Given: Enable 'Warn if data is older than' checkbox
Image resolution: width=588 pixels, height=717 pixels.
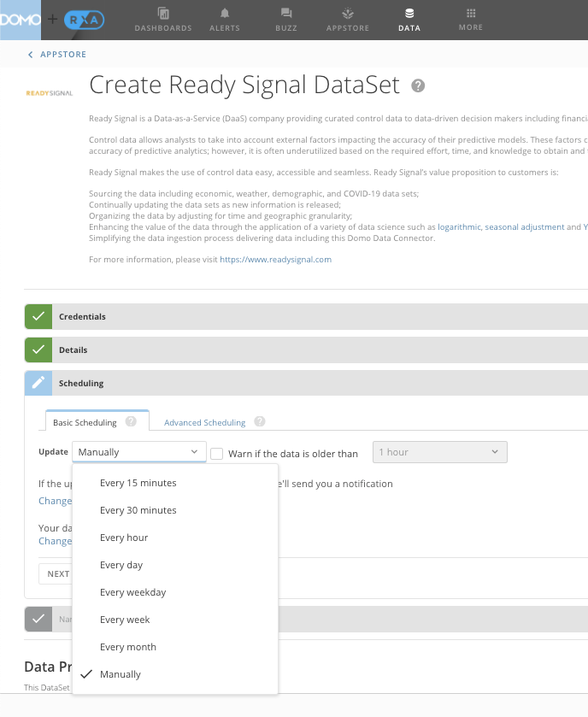Looking at the screenshot, I should [x=217, y=453].
